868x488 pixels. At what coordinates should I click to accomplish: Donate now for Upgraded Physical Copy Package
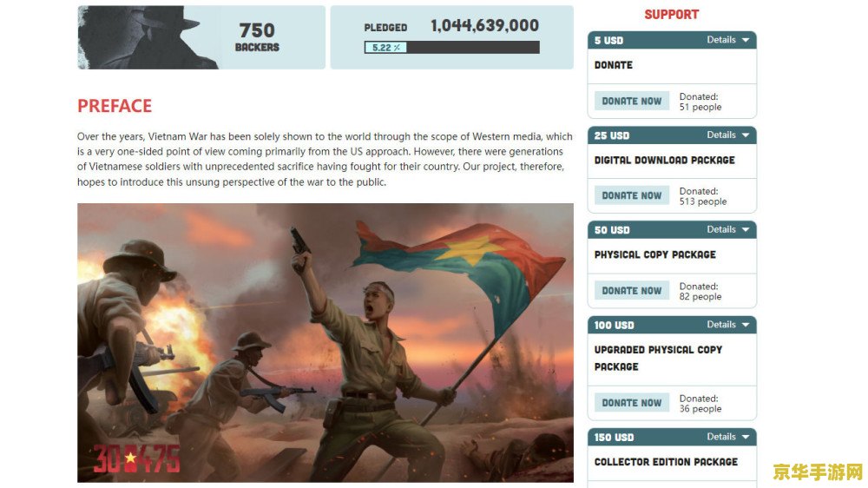[x=632, y=403]
